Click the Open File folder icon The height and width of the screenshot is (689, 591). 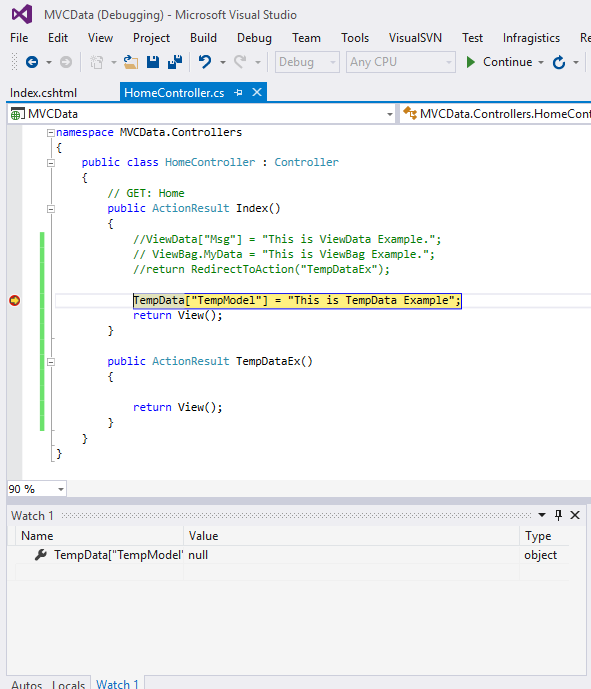coord(131,62)
